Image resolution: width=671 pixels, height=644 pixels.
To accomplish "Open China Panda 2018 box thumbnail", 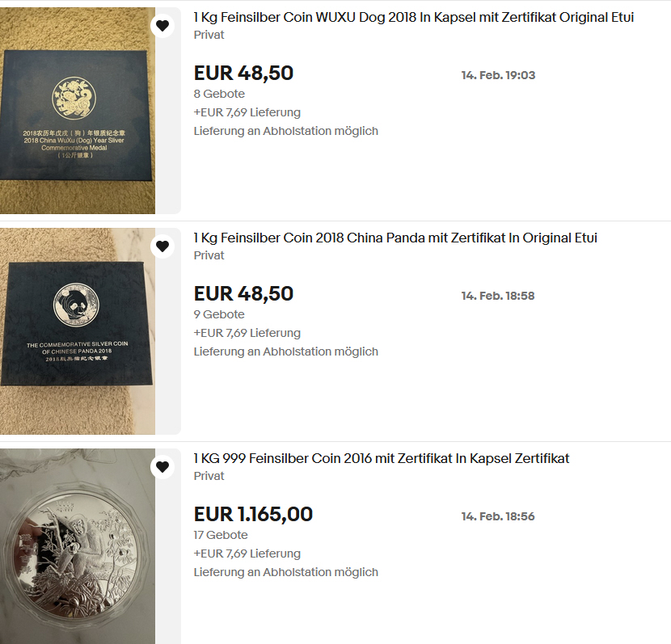I will click(x=78, y=331).
